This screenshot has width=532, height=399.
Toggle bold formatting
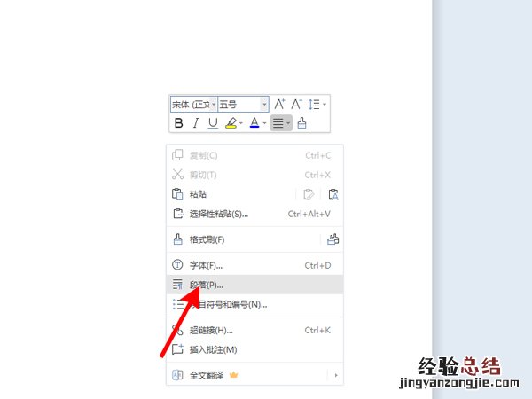coord(178,123)
